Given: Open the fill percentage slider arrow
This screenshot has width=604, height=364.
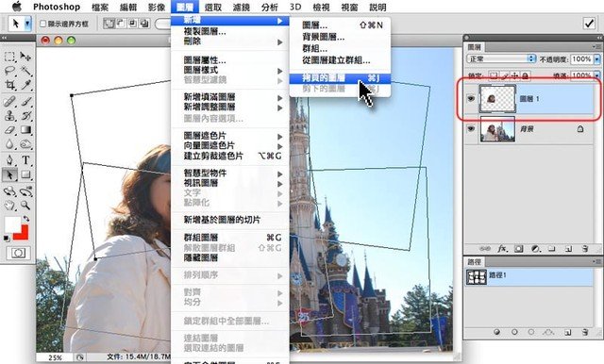Looking at the screenshot, I should pos(597,75).
